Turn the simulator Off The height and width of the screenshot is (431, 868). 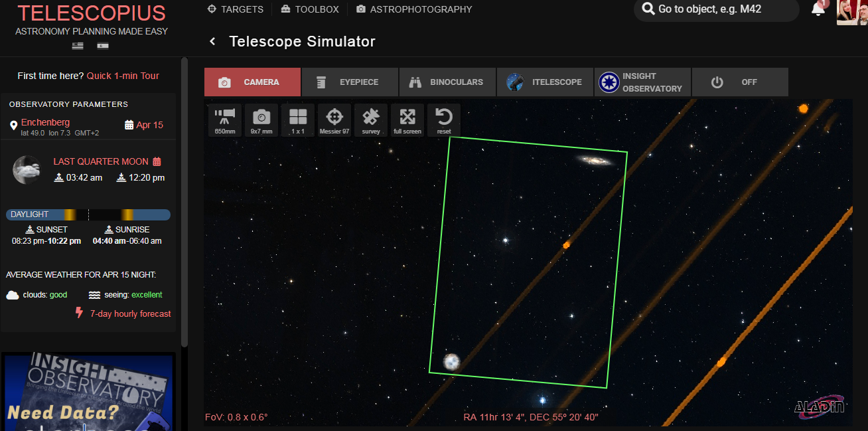click(740, 82)
